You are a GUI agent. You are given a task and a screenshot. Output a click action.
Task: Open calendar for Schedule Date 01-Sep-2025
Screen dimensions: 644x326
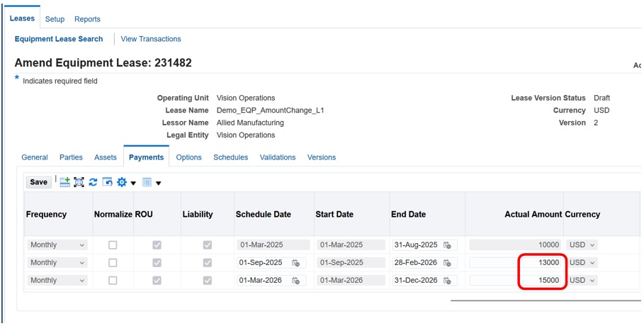click(295, 263)
